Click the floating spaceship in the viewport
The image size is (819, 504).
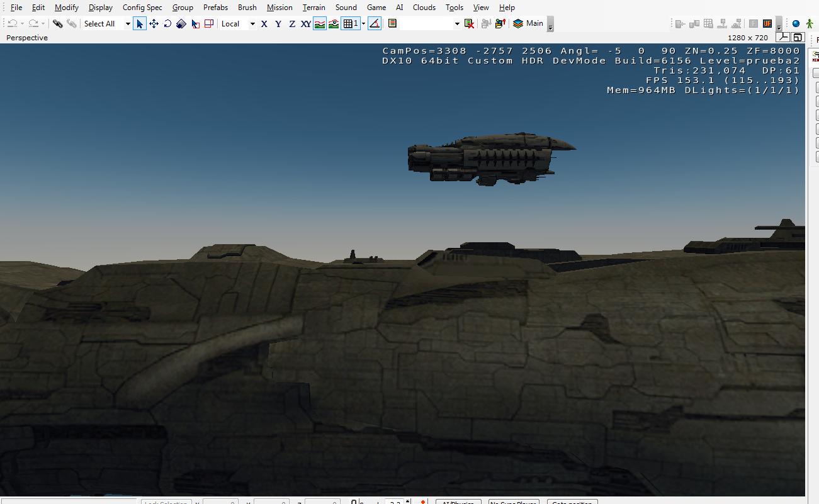point(491,159)
